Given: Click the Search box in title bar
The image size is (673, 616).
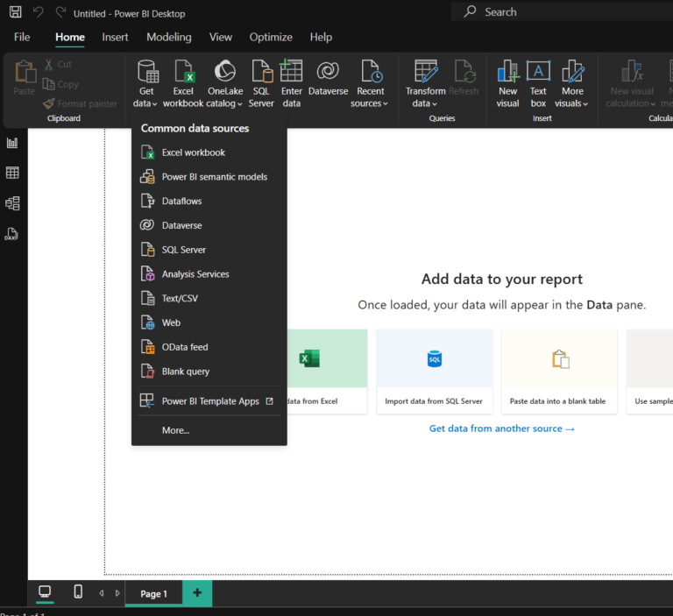Looking at the screenshot, I should [562, 12].
